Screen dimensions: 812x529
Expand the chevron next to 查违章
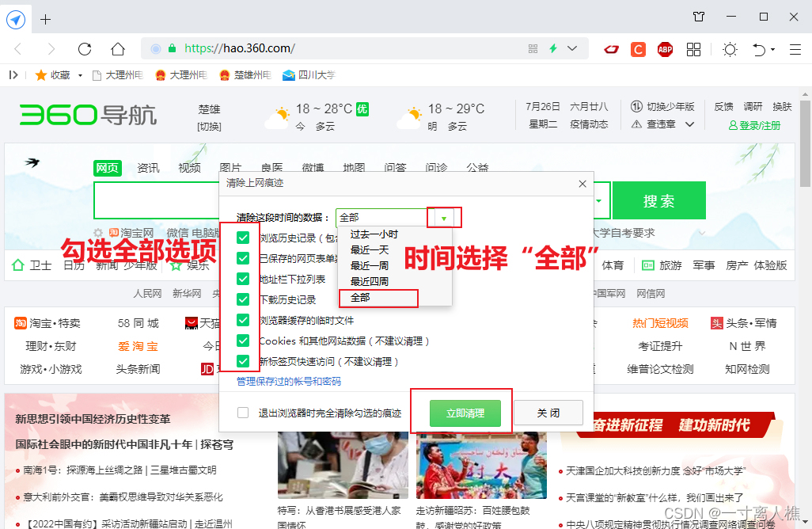689,124
